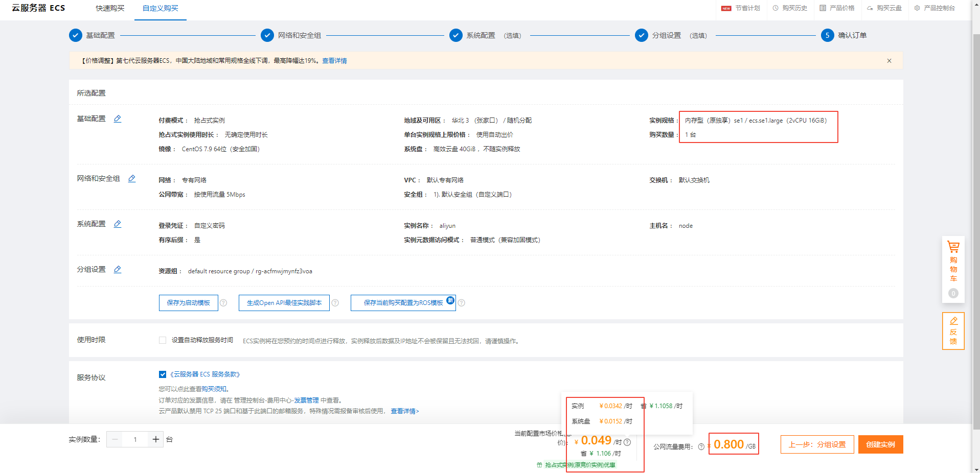The width and height of the screenshot is (980, 473).
Task: Toggle the 云服务器 ECS 服务条款 agreement checkbox
Action: click(x=163, y=374)
